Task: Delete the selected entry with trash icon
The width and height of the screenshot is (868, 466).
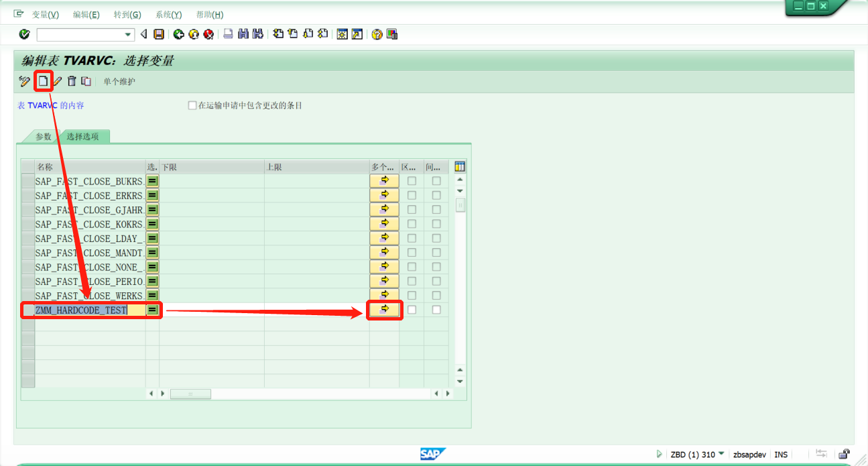Action: point(72,80)
